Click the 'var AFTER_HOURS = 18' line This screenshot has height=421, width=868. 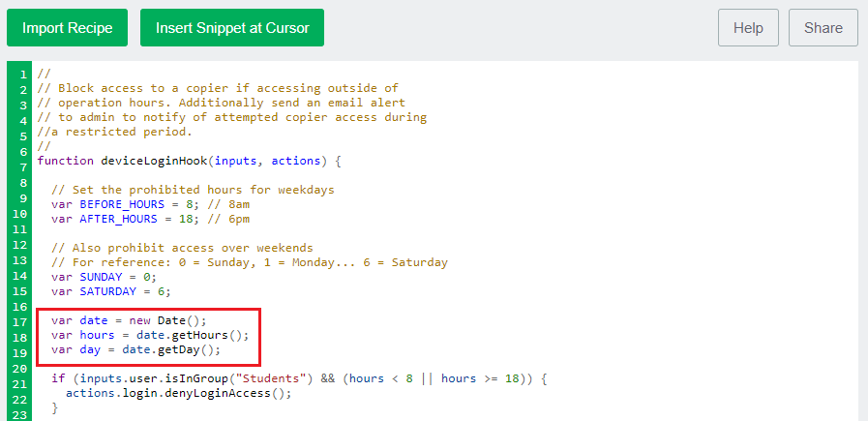150,219
